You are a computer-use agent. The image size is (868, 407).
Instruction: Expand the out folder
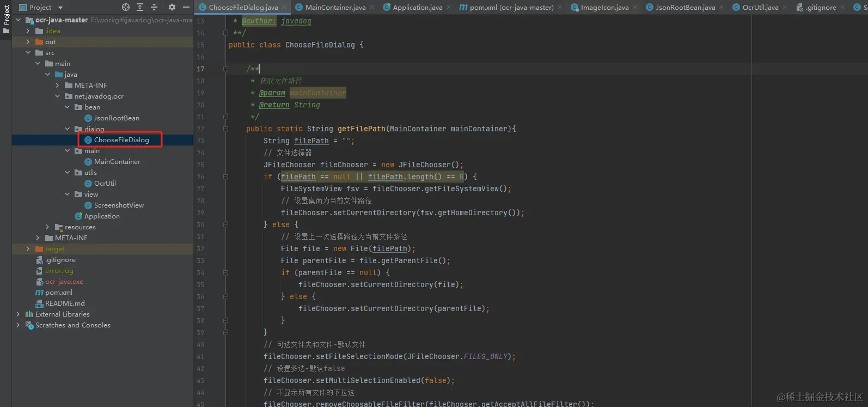pos(28,42)
